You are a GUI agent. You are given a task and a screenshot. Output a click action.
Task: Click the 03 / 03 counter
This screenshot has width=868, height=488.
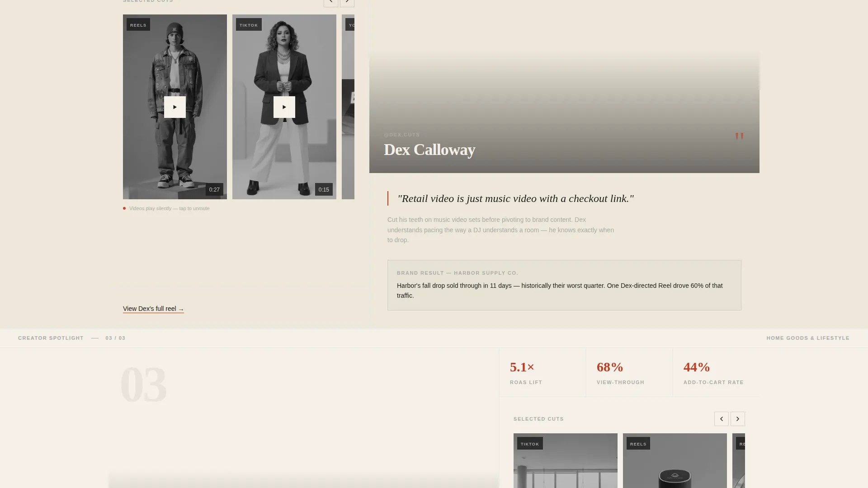115,338
